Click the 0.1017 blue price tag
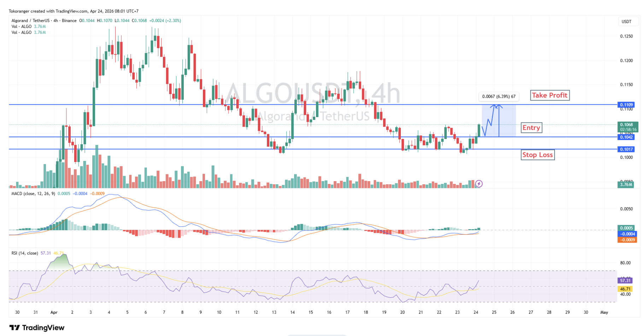 tap(626, 149)
